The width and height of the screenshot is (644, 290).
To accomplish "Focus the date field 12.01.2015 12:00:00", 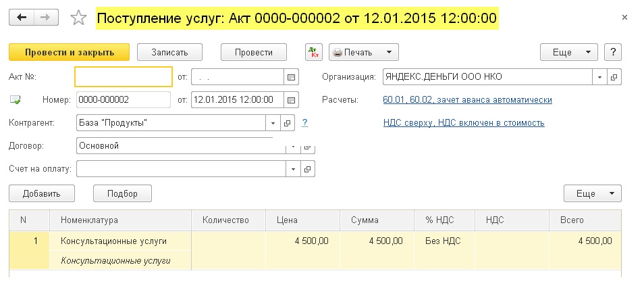I will tap(238, 100).
